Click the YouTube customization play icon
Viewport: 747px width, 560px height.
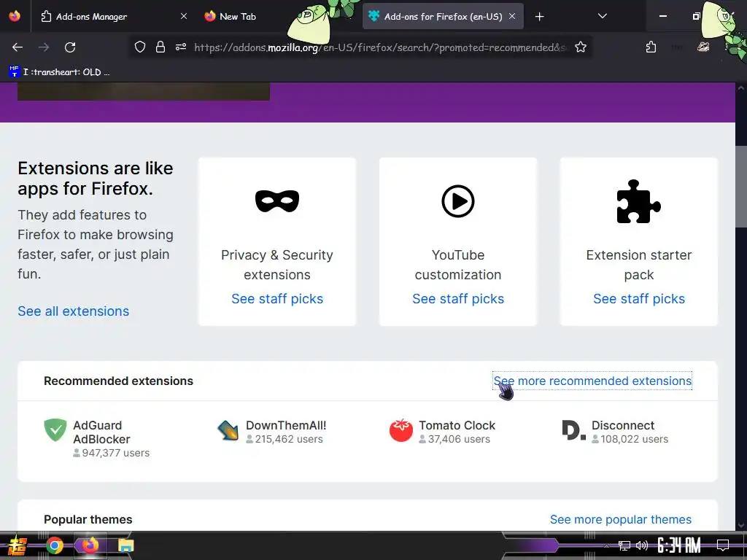coord(458,201)
